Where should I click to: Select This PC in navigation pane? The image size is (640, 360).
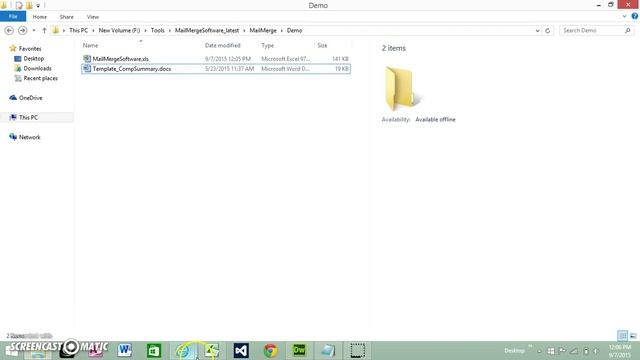(x=28, y=118)
